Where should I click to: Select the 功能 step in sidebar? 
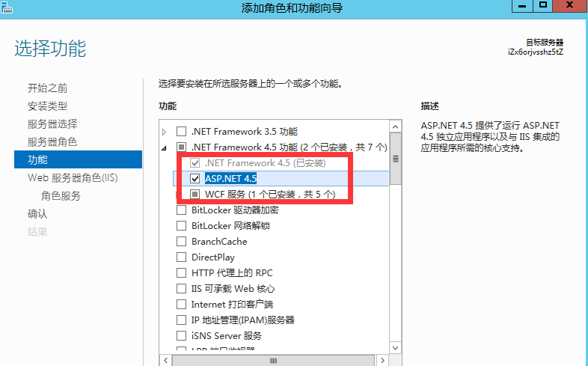click(x=78, y=159)
